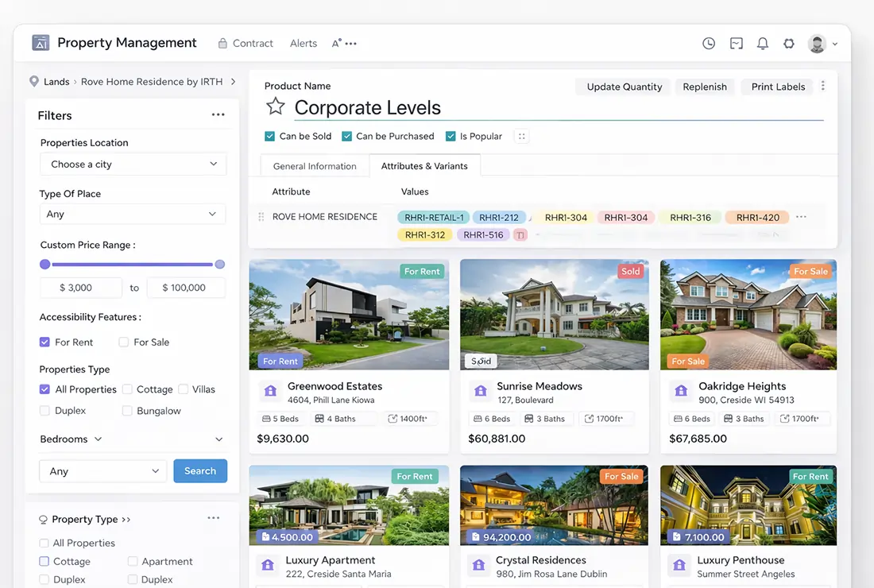Click the star icon beside Corporate Levels
The image size is (874, 588).
coord(275,106)
